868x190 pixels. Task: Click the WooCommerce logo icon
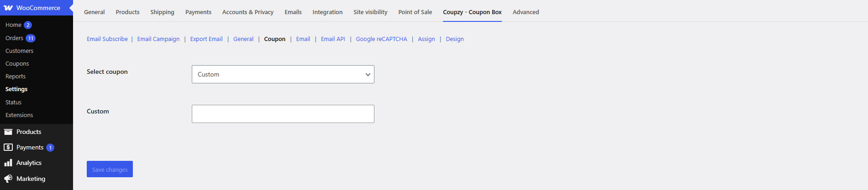8,8
